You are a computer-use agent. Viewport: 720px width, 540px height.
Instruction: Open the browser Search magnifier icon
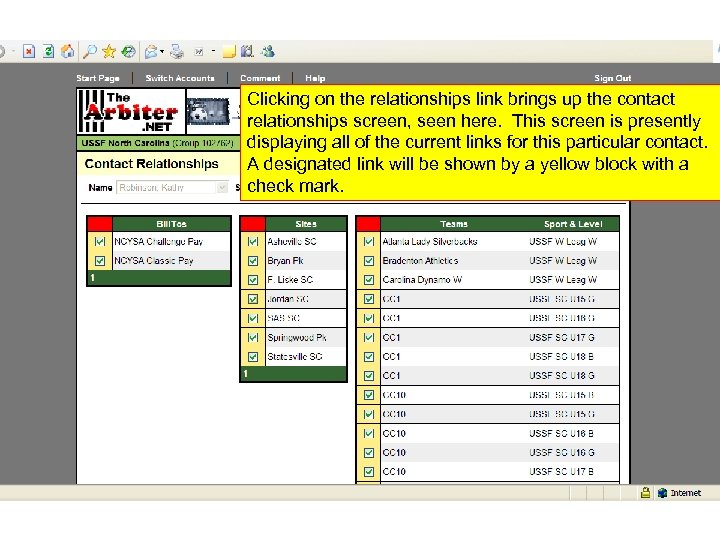[x=90, y=51]
